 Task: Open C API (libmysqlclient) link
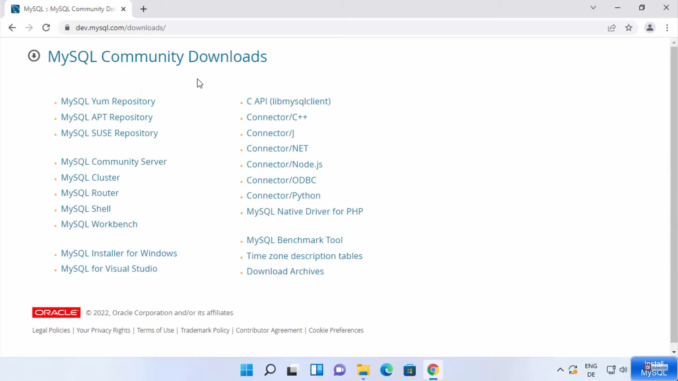[x=288, y=101]
